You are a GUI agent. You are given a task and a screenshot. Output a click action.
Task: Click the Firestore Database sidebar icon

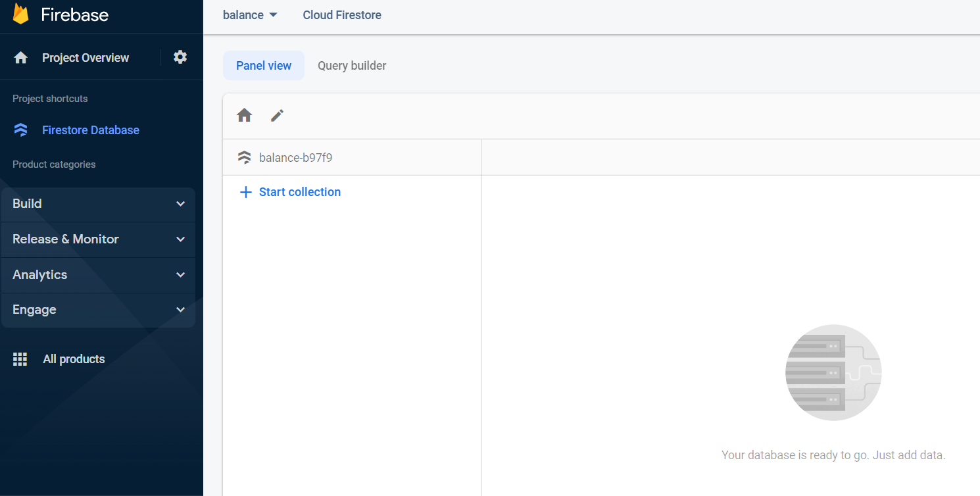[21, 130]
